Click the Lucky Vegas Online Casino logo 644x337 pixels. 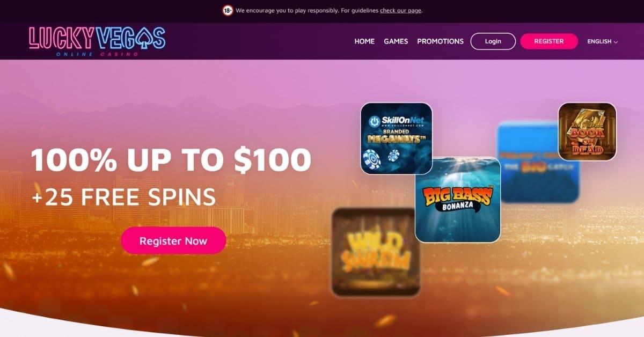click(97, 41)
